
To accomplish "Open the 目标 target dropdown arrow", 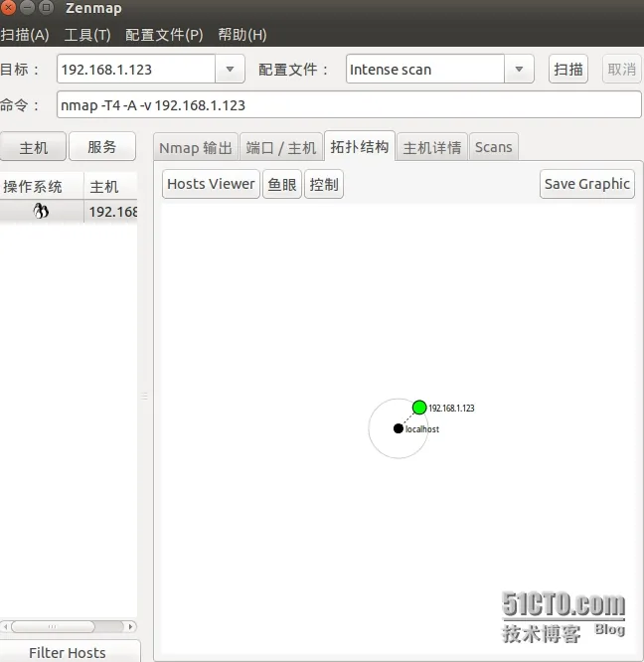I will click(x=230, y=69).
